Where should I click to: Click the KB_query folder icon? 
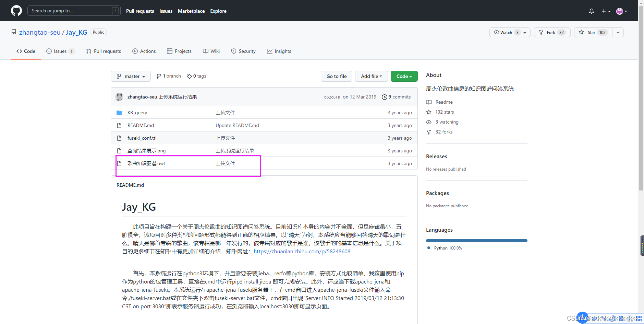pos(119,113)
